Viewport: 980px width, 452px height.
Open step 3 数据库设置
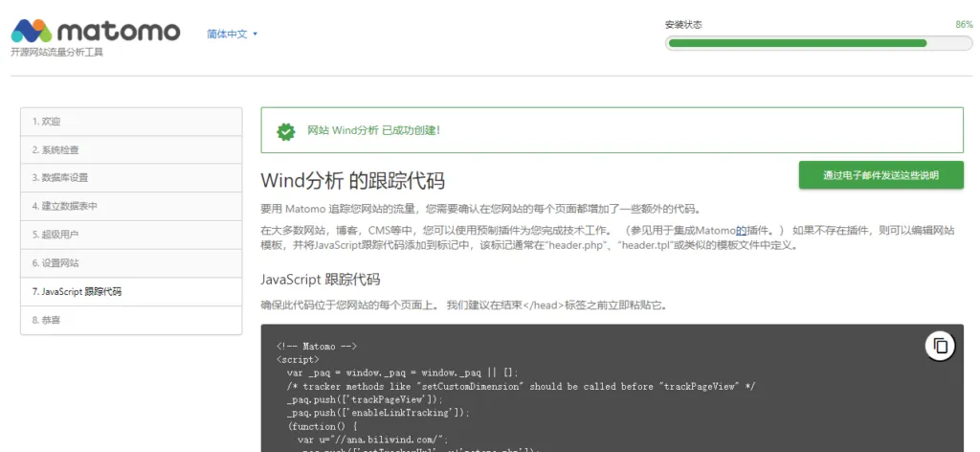(x=131, y=178)
